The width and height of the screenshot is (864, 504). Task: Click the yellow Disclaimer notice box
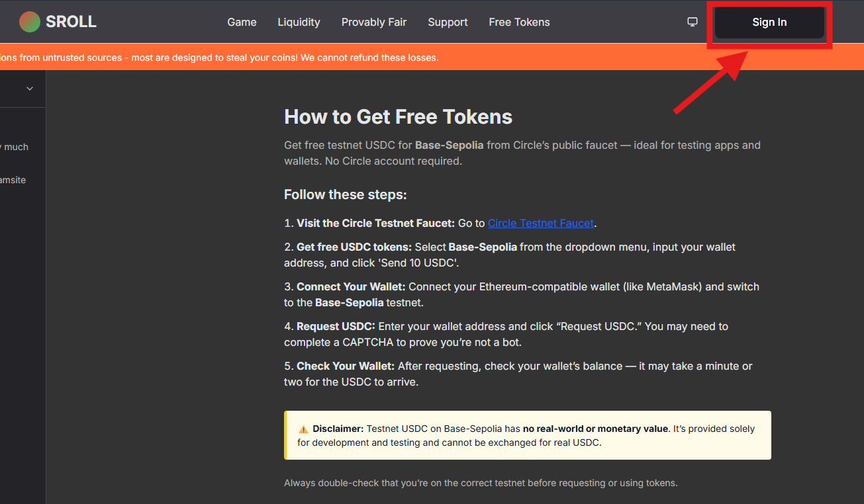tap(528, 435)
